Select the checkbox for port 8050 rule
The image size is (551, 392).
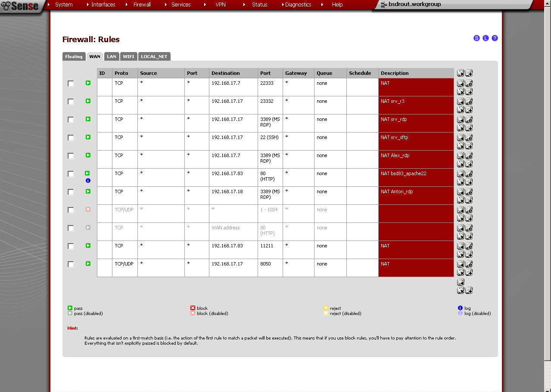(71, 265)
